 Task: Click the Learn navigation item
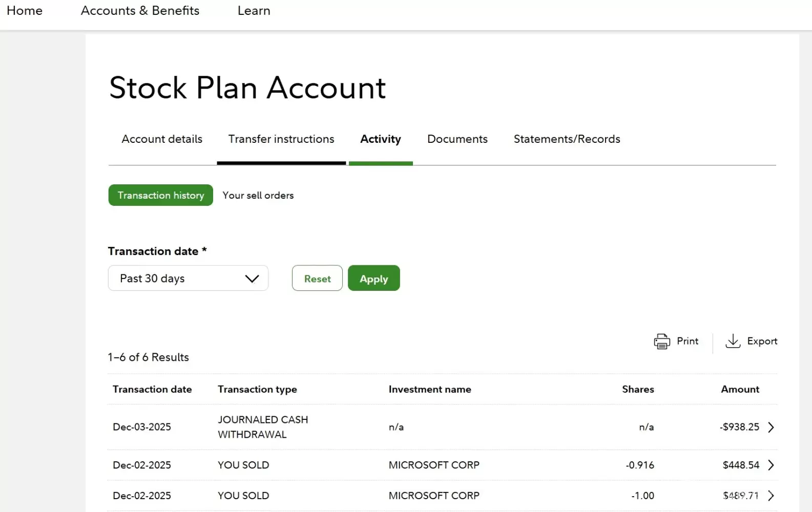(254, 11)
